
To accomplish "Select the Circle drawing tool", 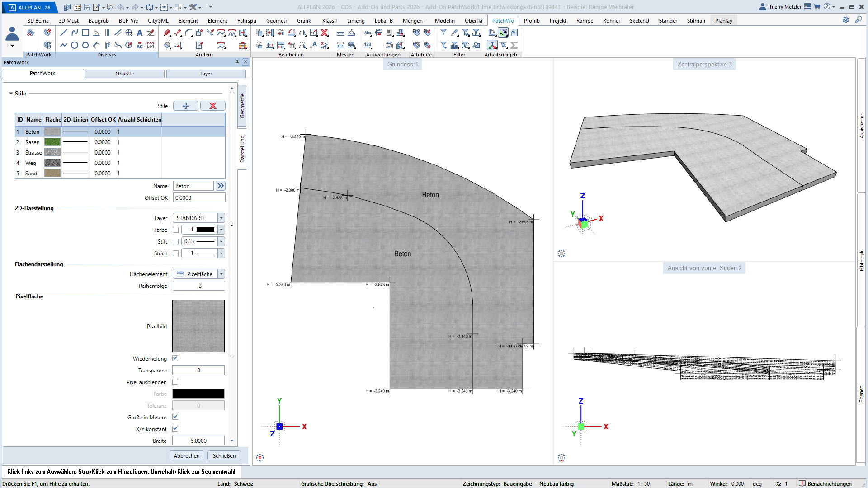I will tap(75, 45).
